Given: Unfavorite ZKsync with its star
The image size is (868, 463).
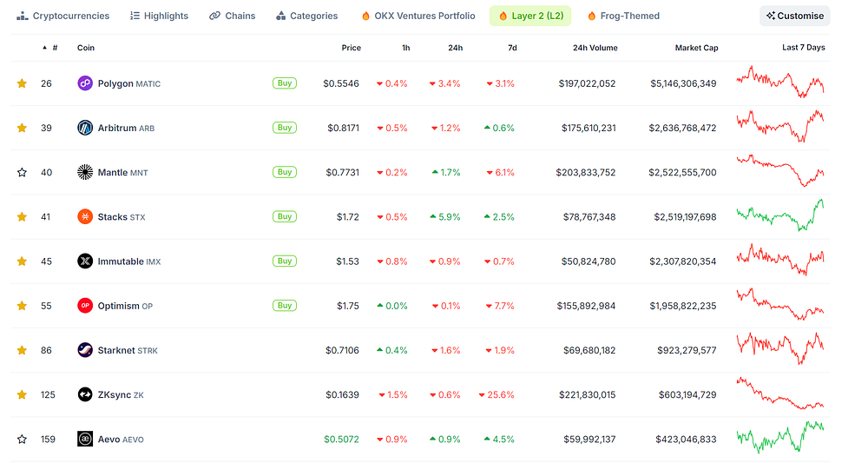Looking at the screenshot, I should tap(23, 394).
